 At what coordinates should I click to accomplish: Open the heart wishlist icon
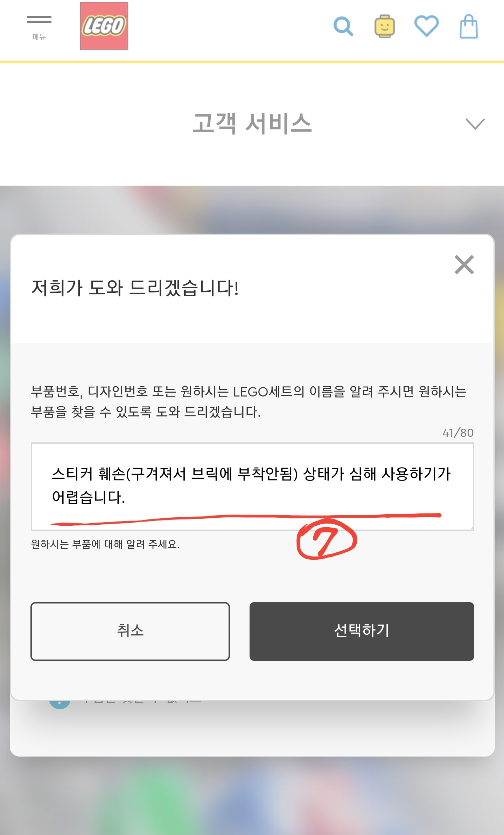426,26
